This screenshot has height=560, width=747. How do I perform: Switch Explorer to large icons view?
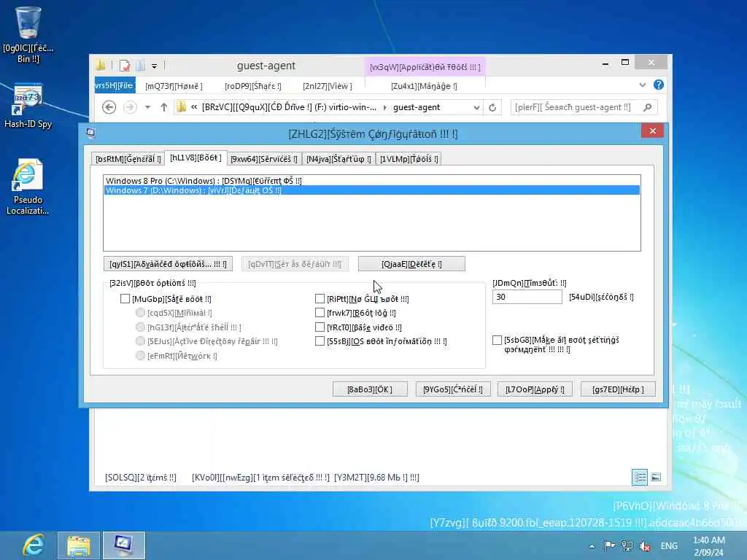[656, 477]
